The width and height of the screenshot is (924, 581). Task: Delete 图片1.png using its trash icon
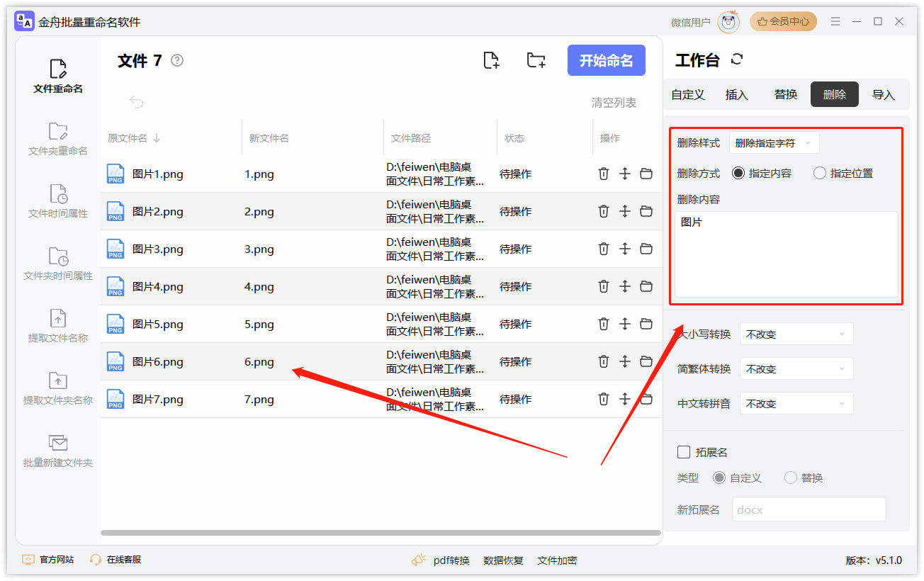pyautogui.click(x=603, y=174)
